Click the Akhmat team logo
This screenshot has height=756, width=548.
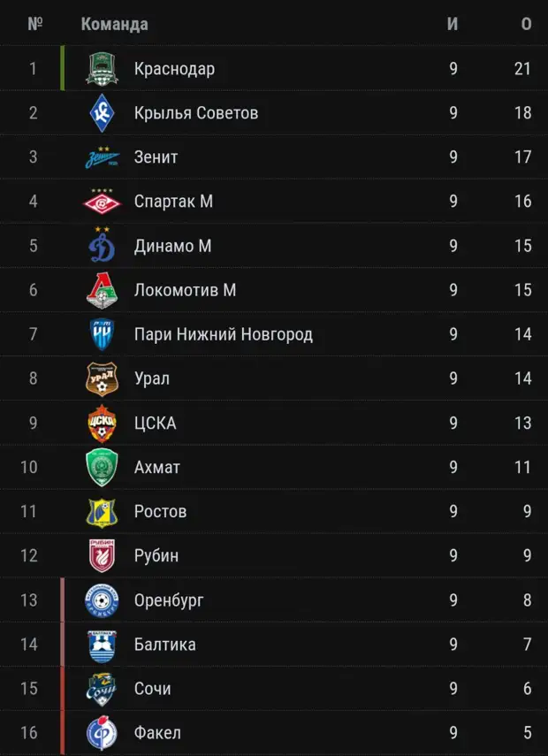[102, 467]
